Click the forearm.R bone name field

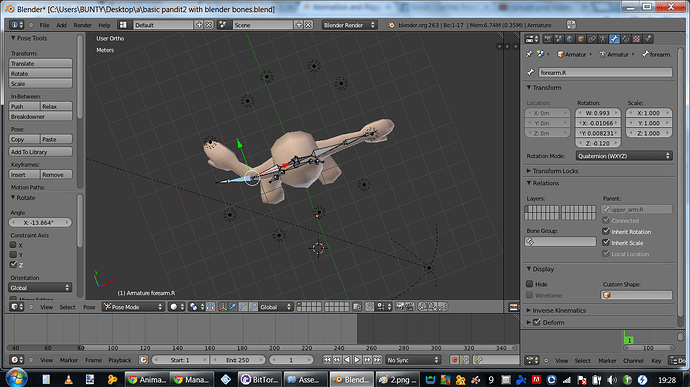(x=605, y=72)
